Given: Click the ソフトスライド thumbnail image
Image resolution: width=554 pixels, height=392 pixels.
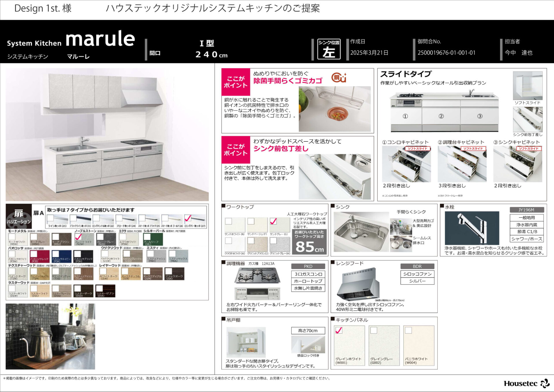Looking at the screenshot, I should point(528,86).
